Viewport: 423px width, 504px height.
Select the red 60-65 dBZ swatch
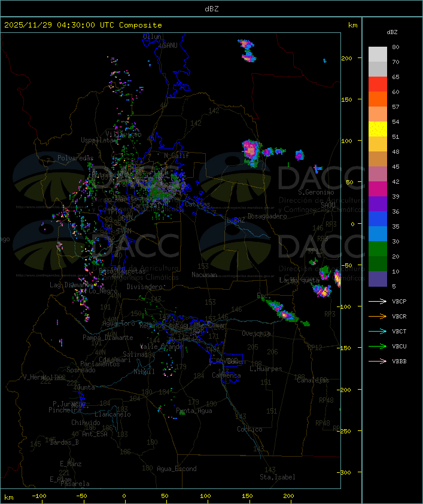(x=378, y=84)
